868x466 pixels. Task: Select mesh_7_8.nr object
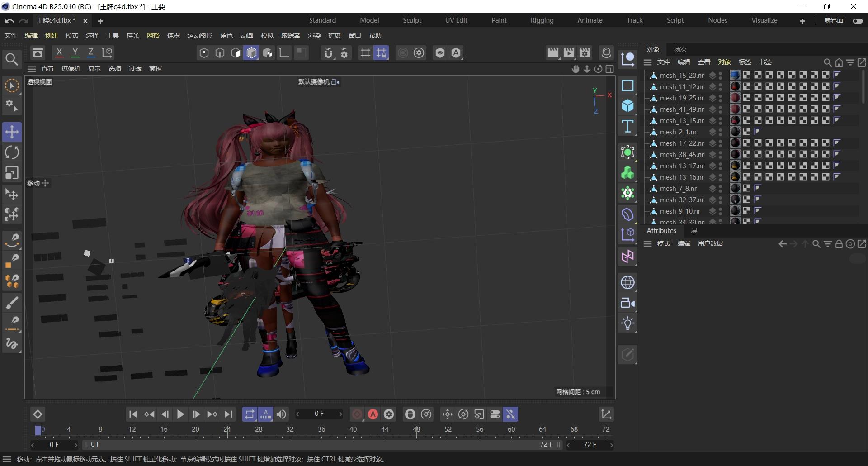tap(678, 188)
